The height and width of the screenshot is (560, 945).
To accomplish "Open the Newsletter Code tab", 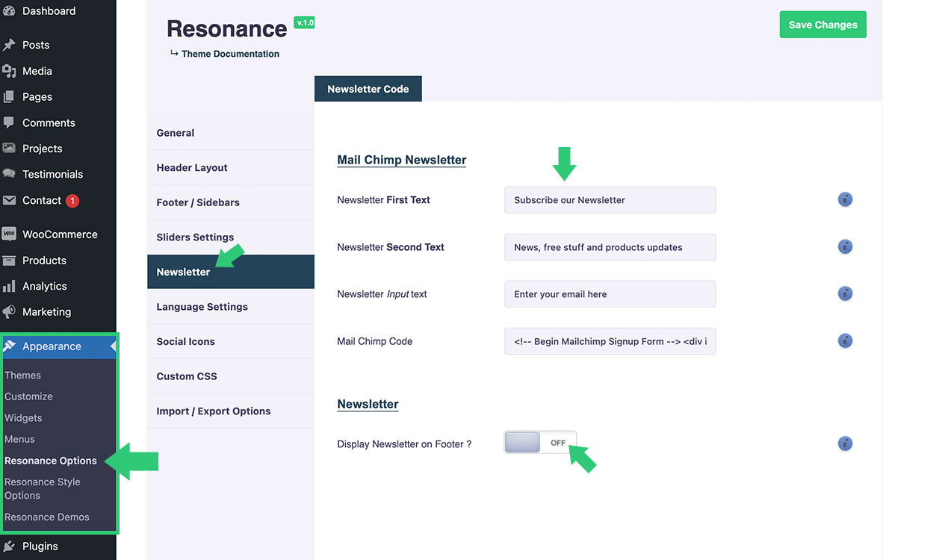I will 368,89.
